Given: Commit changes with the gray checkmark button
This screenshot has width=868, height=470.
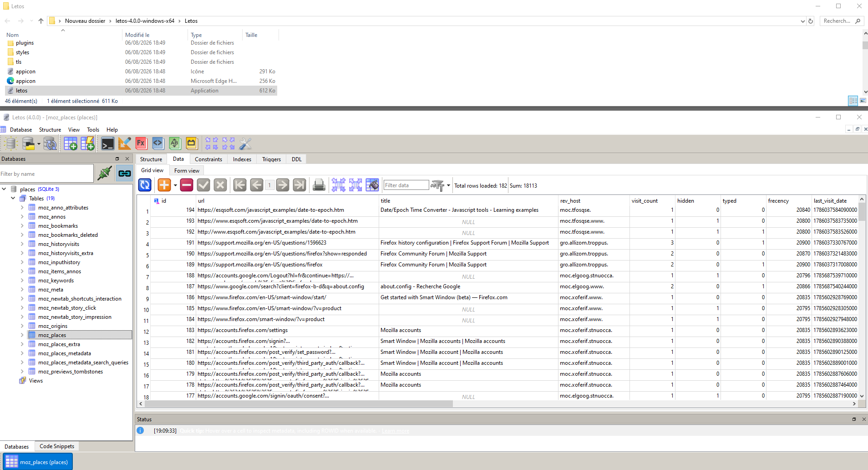Looking at the screenshot, I should point(203,185).
